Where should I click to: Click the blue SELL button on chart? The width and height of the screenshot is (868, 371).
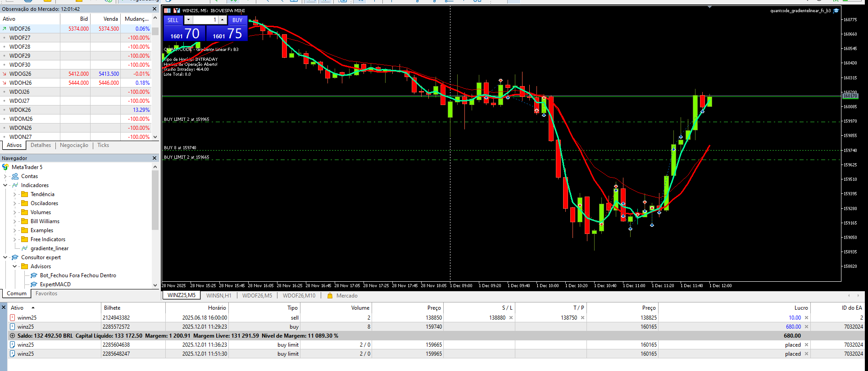[173, 20]
